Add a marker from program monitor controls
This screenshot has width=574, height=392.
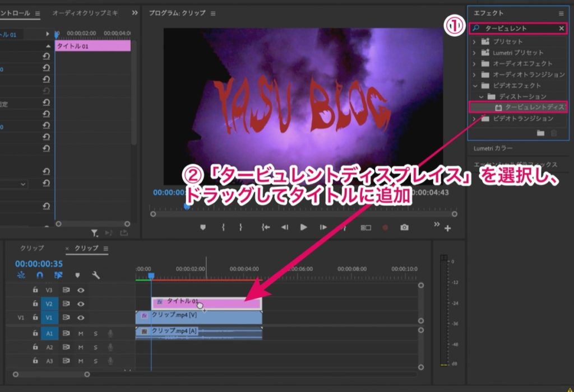[203, 227]
